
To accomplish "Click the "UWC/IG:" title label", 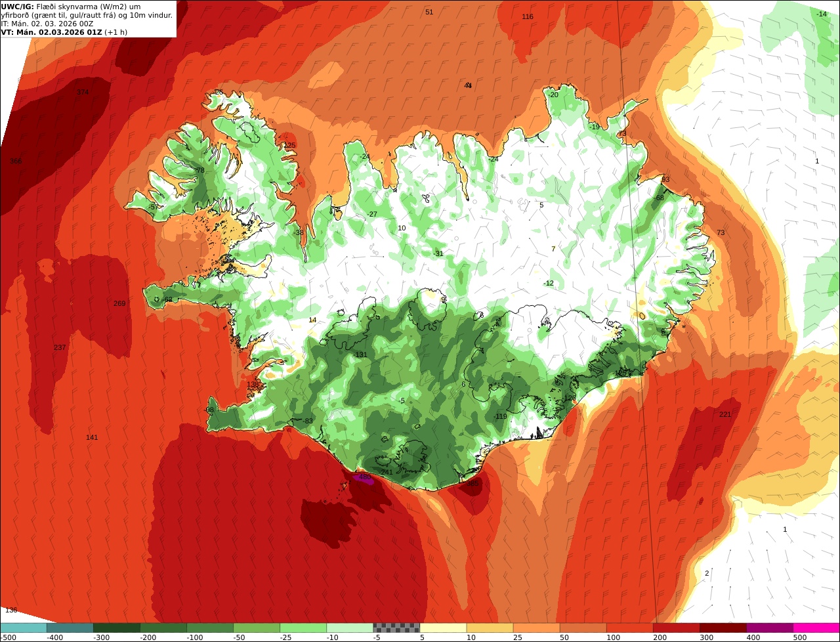I will tap(18, 7).
